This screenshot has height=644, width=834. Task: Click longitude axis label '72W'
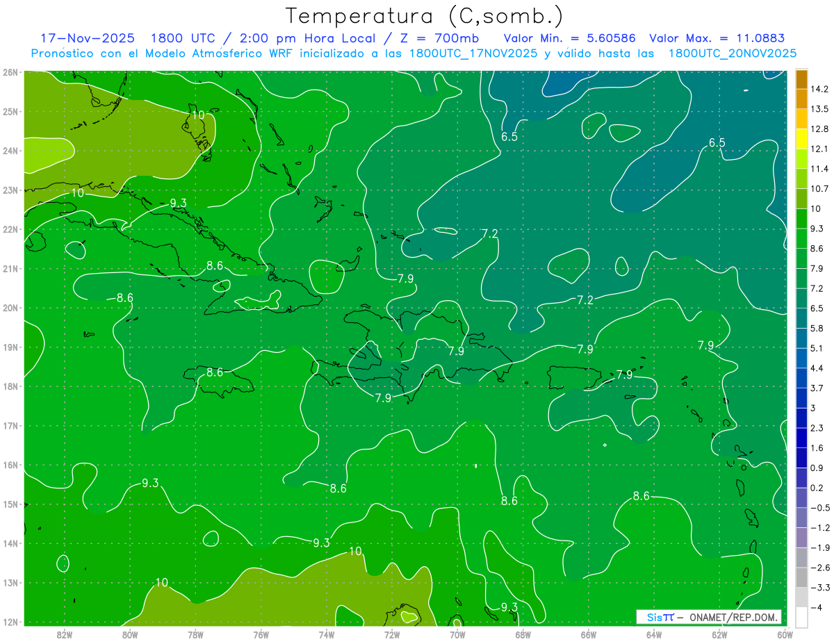click(392, 634)
